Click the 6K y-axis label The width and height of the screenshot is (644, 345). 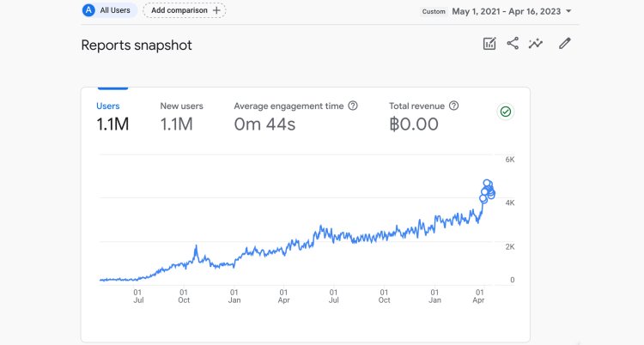(x=509, y=160)
